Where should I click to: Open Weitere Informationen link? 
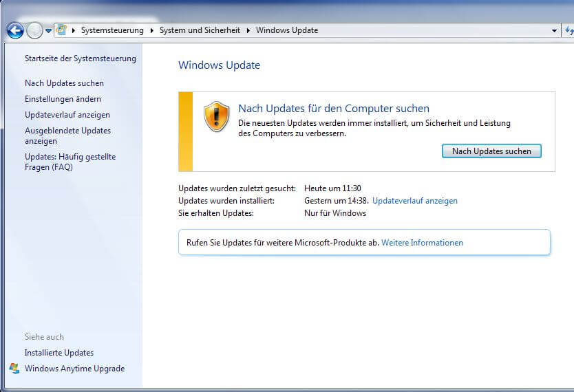tap(422, 243)
